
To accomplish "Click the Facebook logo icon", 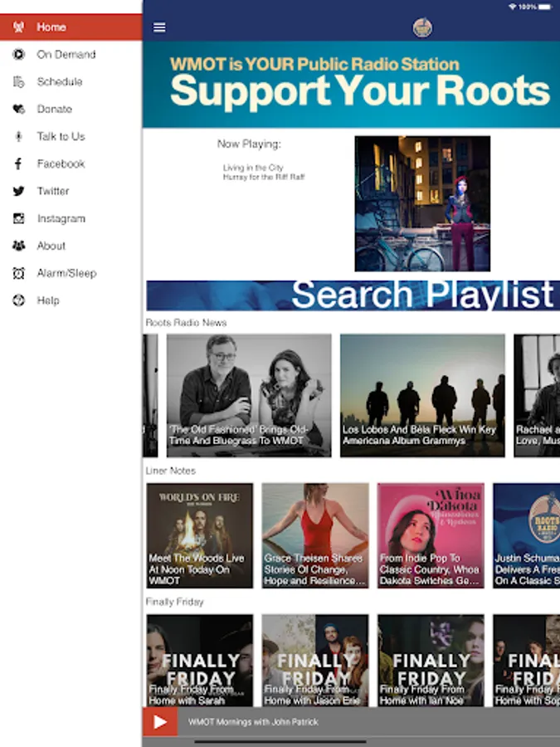I will [18, 164].
